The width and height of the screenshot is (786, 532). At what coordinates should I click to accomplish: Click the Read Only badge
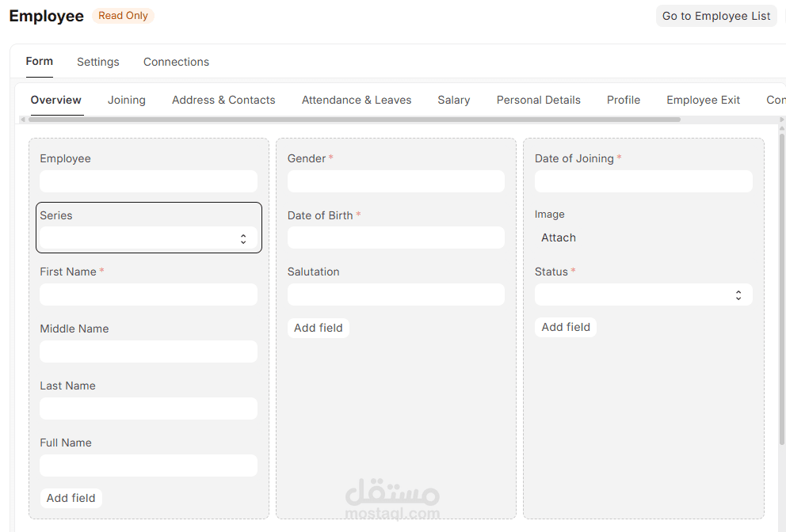pos(122,15)
